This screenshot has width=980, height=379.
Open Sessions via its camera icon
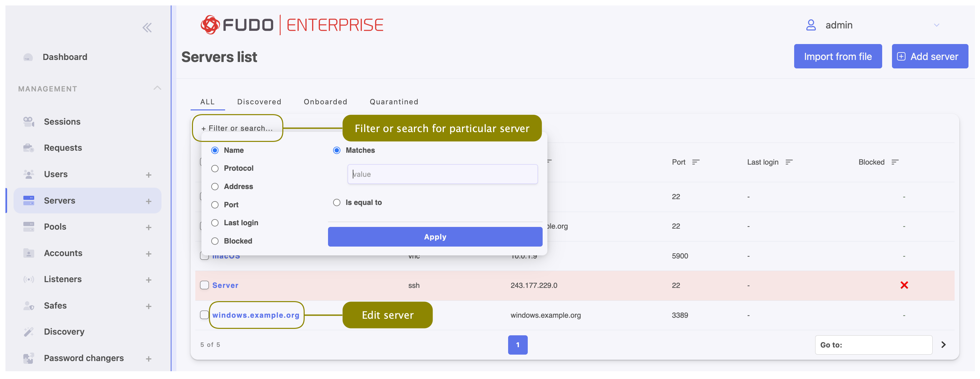28,122
